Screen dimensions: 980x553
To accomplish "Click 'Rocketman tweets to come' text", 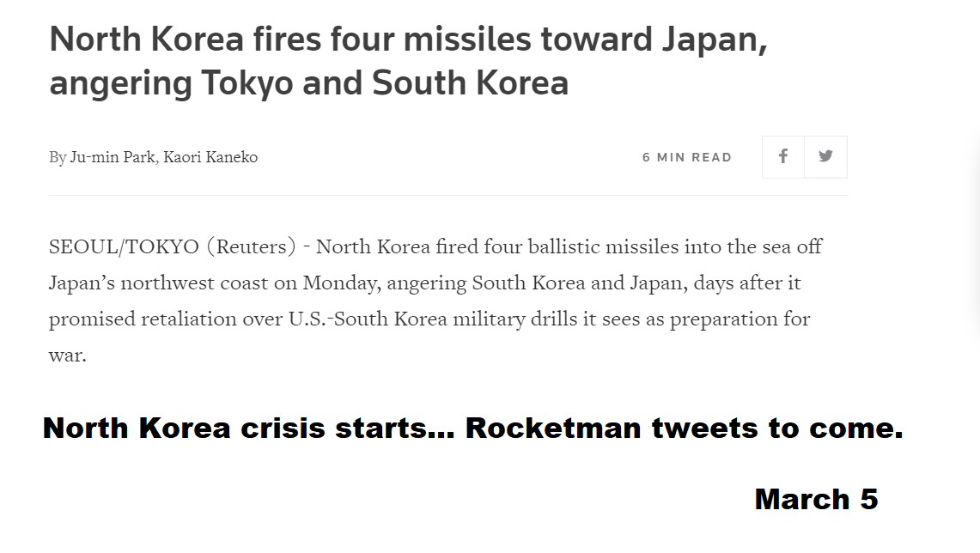I will coord(684,428).
